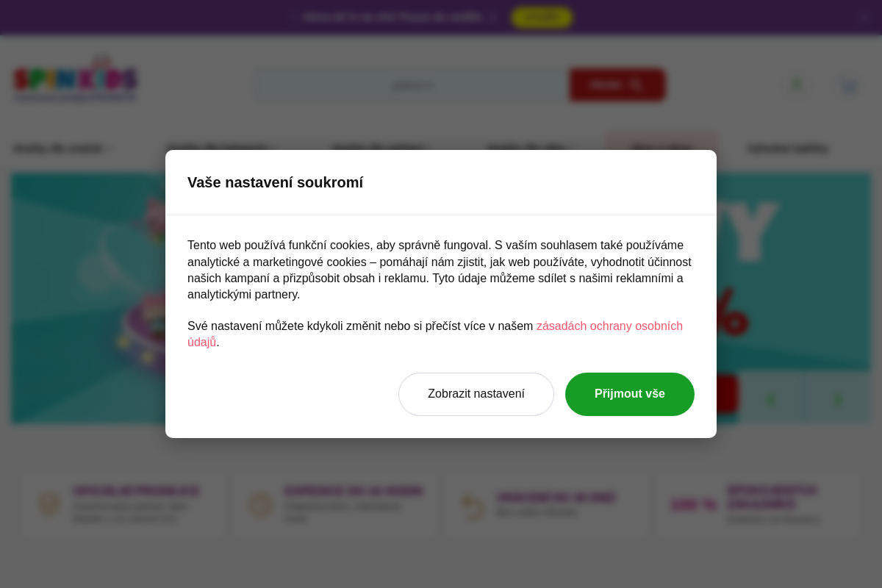
Task: Go to previous banner slide arrow
Action: [770, 399]
